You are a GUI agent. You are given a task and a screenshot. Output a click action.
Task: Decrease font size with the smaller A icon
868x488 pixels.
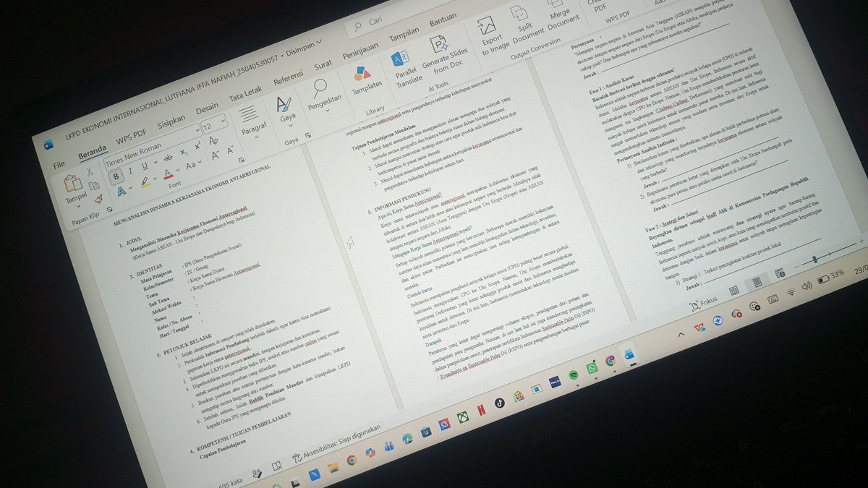230,150
